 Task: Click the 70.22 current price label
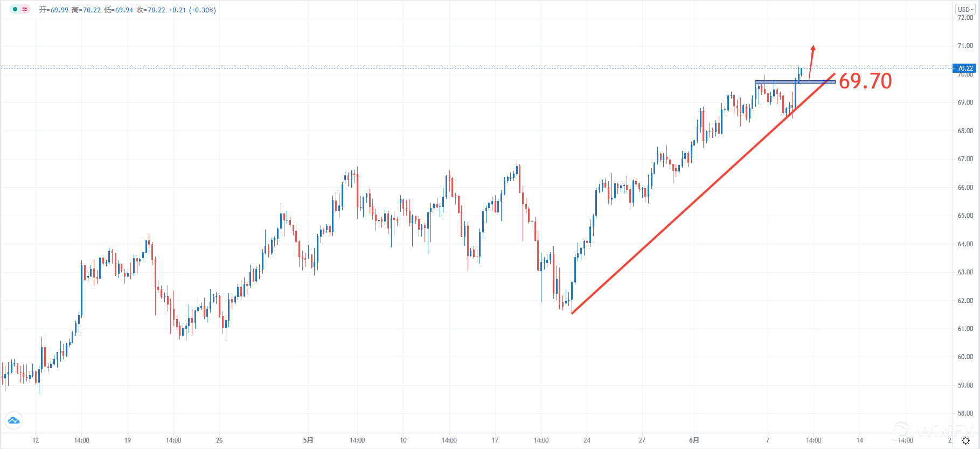pyautogui.click(x=965, y=68)
